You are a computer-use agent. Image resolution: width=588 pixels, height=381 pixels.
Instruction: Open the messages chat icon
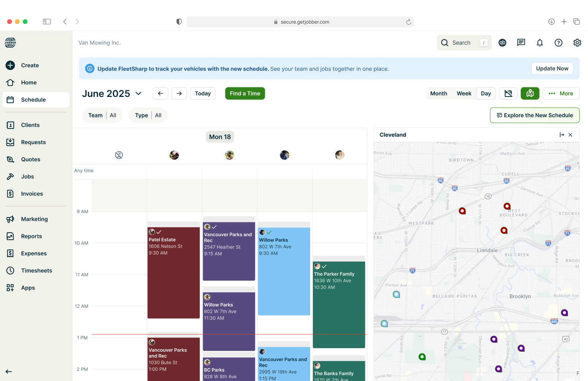point(521,43)
